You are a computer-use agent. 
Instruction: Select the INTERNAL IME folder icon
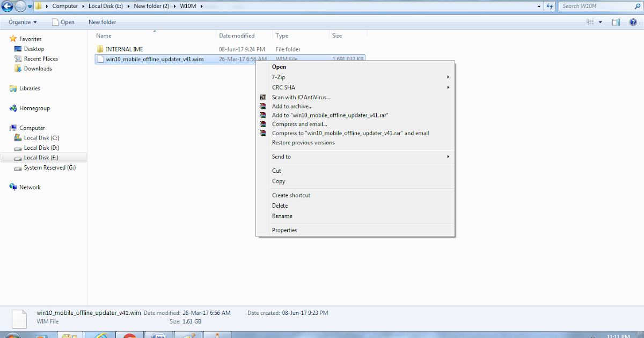100,49
